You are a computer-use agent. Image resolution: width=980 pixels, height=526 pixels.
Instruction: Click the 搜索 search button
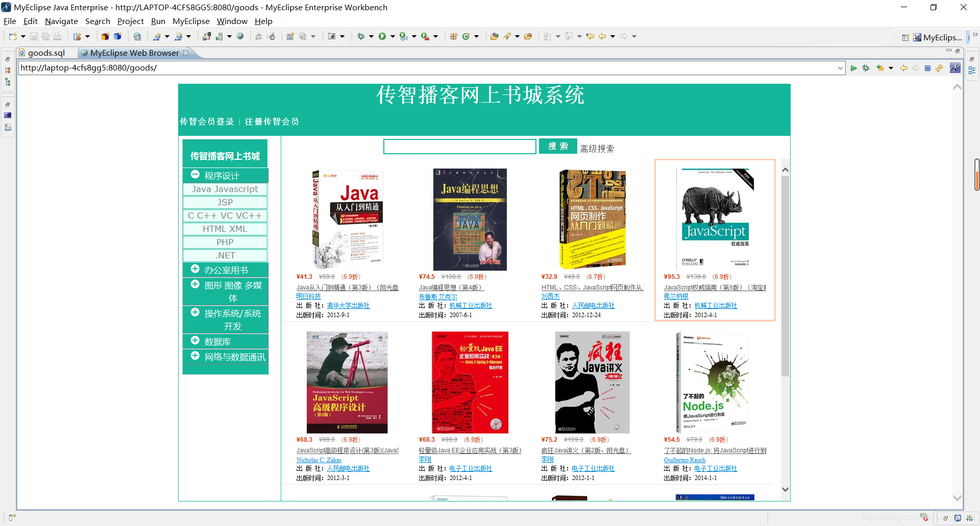pos(557,146)
